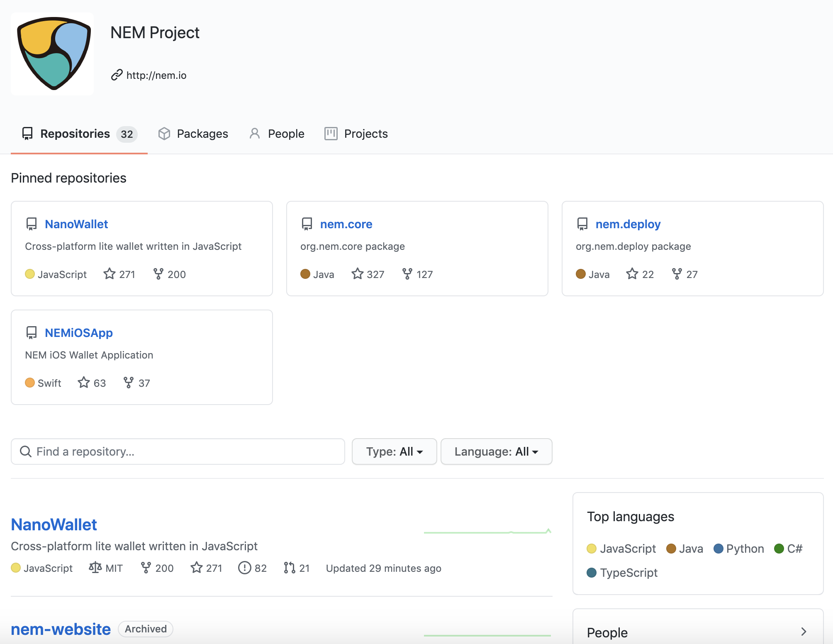Viewport: 833px width, 644px height.
Task: Open pinned nem.core repository link
Action: 346,224
